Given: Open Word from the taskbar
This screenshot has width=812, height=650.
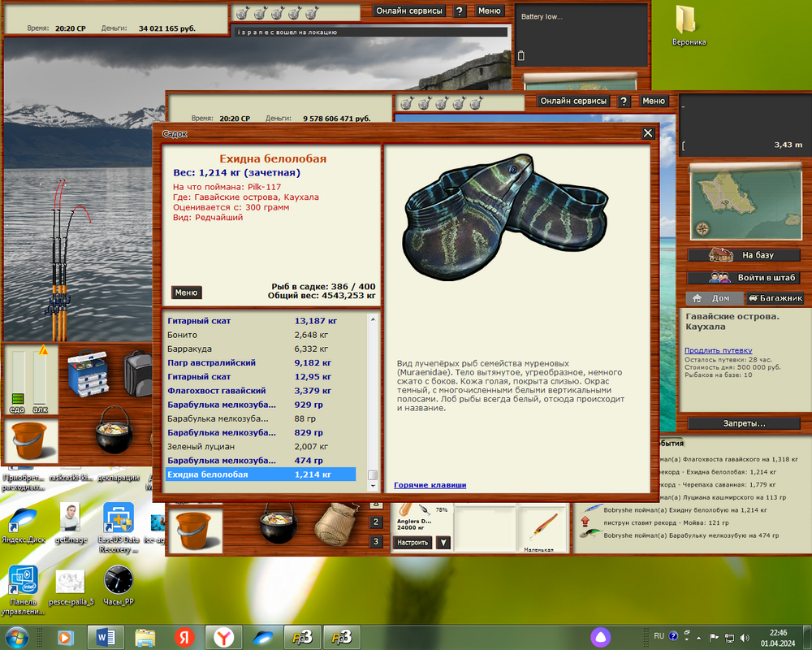Looking at the screenshot, I should pyautogui.click(x=106, y=637).
